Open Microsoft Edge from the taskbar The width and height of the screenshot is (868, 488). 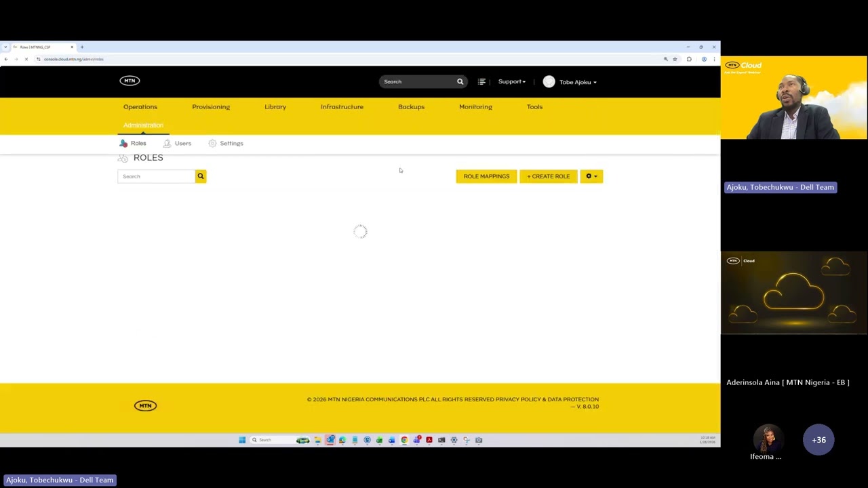coord(342,440)
